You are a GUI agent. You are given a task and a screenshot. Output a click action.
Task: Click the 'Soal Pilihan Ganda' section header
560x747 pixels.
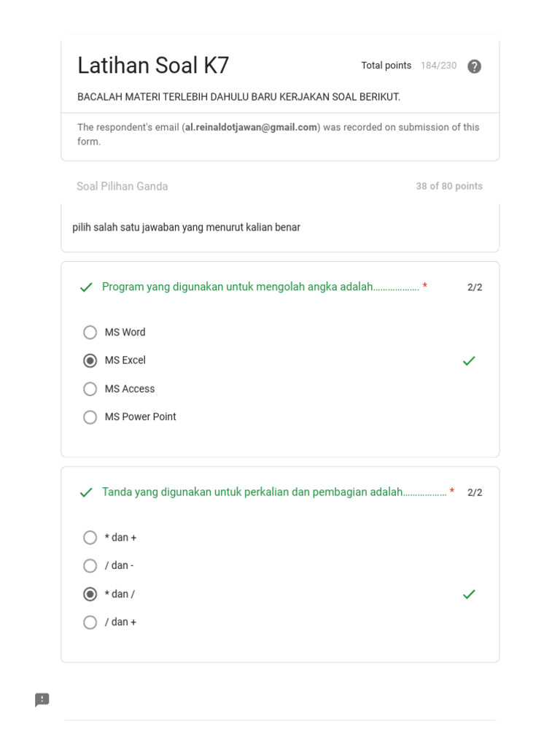122,186
